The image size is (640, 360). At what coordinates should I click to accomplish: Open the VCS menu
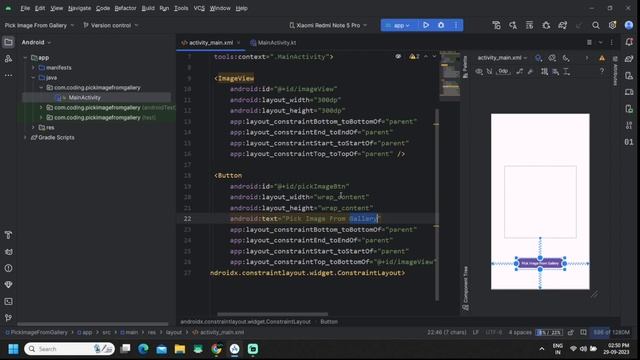tap(199, 8)
